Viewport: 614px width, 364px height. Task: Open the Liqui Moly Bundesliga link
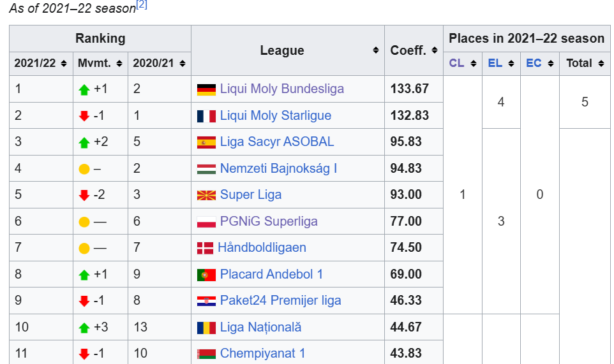click(282, 89)
